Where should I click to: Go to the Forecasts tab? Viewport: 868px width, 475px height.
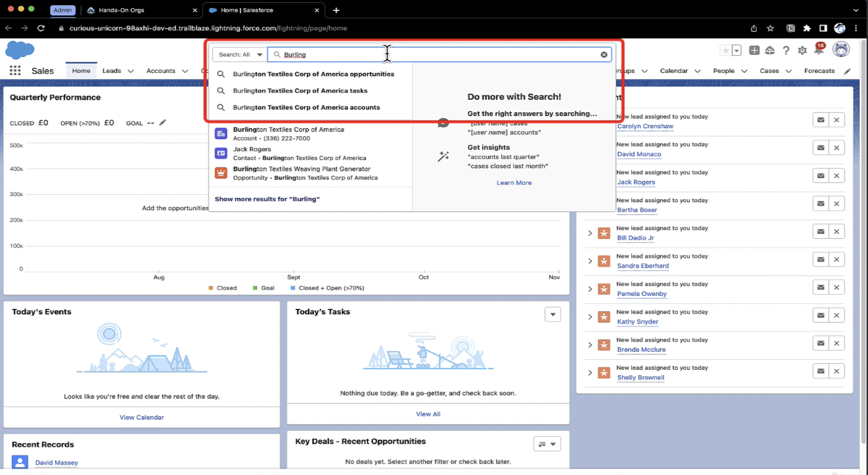819,71
